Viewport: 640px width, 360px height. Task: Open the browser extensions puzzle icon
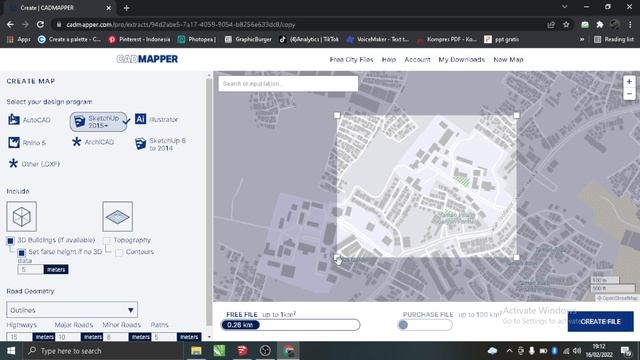[x=600, y=24]
